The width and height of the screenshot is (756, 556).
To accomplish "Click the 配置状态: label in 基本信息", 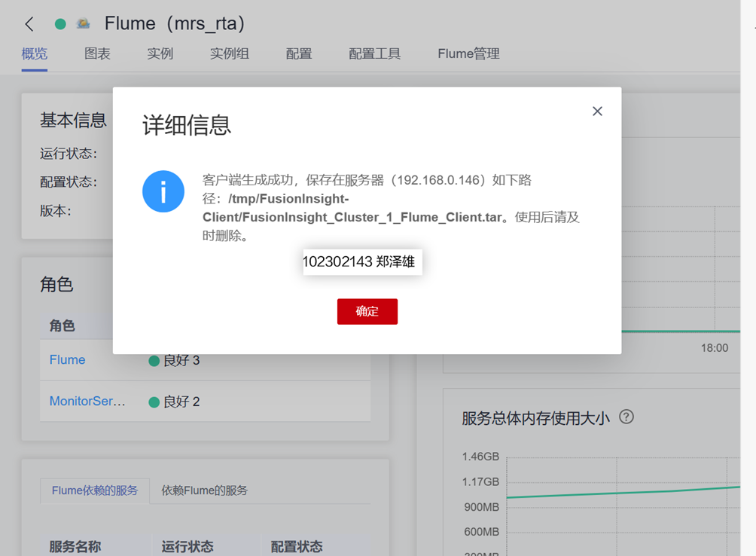I will point(69,182).
